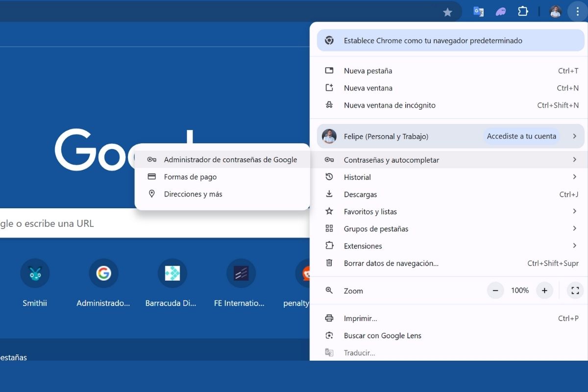Open the Administrado... Google shortcut icon

(103, 273)
